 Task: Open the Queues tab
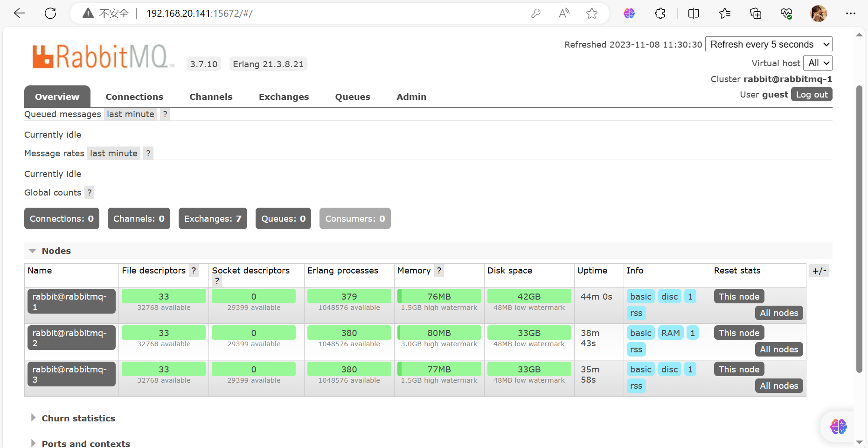pos(353,97)
